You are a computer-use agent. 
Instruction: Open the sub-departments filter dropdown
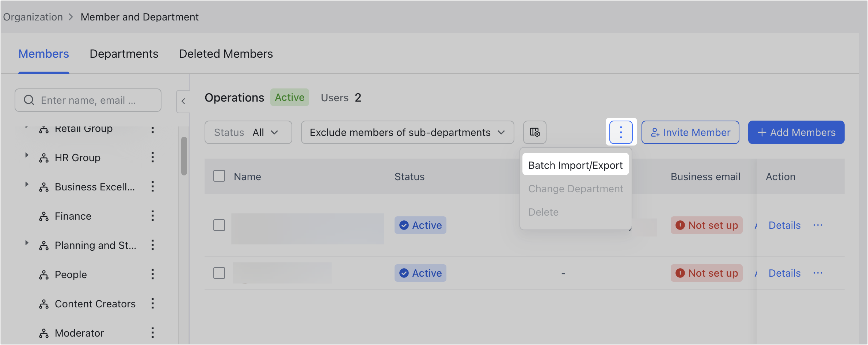pyautogui.click(x=407, y=132)
